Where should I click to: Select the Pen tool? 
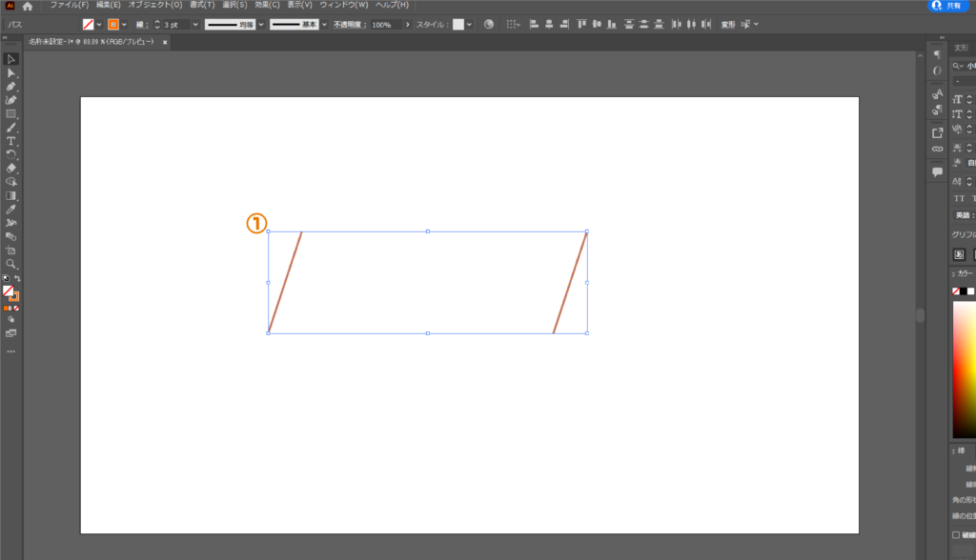pos(10,87)
